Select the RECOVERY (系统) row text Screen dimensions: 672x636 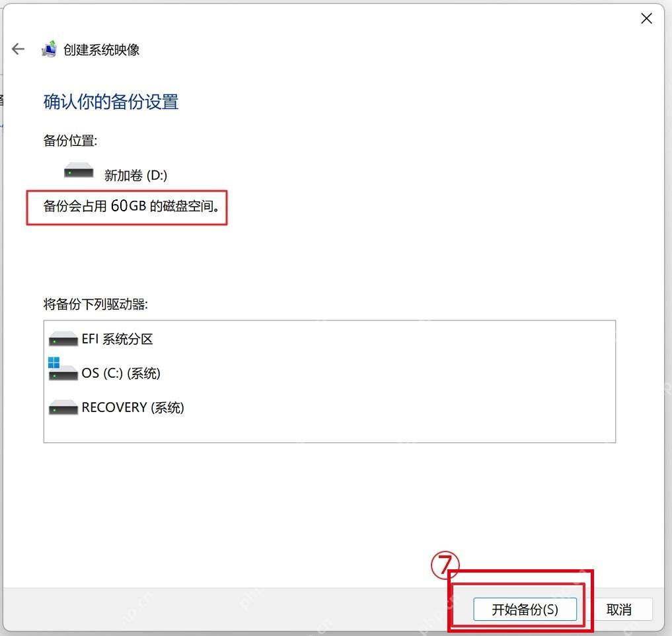[x=133, y=407]
